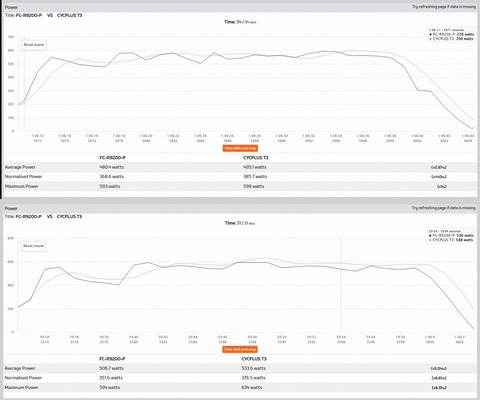Click the 385.7 watts normalised power value
The height and width of the screenshot is (400, 480).
(x=255, y=177)
